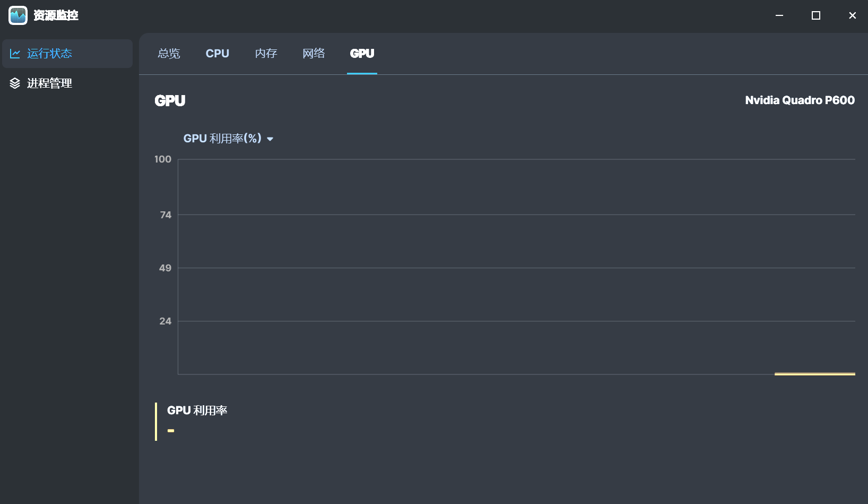Image resolution: width=868 pixels, height=504 pixels.
Task: Click the Nvidia Quadro P600 device name
Action: click(800, 100)
